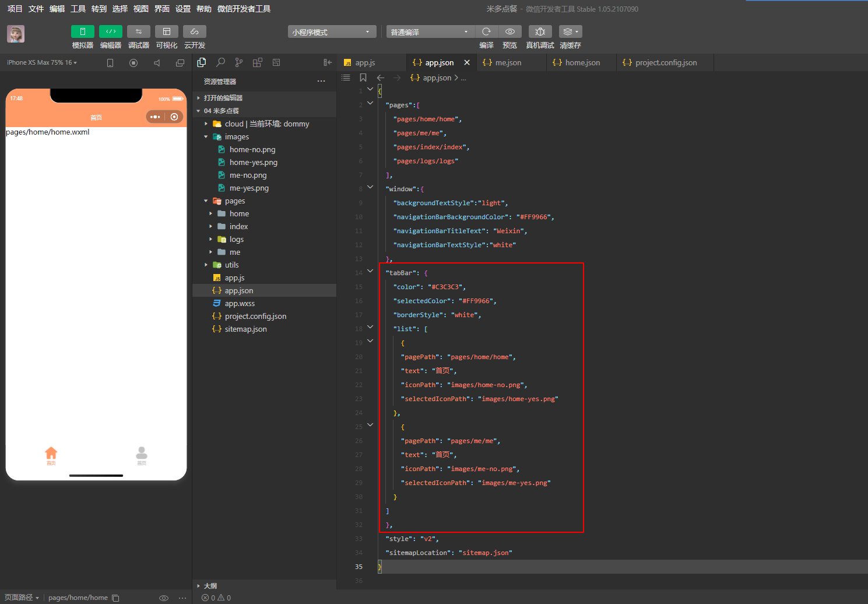
Task: Open real device debugging bug icon
Action: coord(540,31)
